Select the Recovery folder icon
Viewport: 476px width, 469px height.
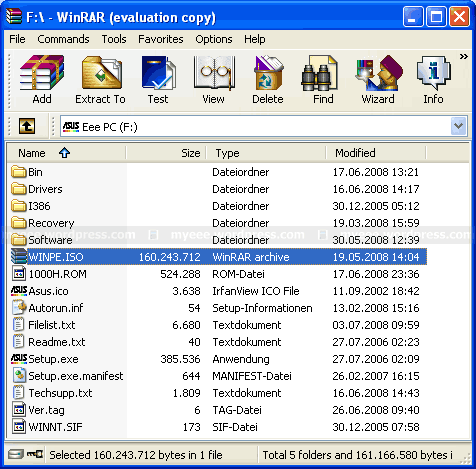[x=18, y=223]
